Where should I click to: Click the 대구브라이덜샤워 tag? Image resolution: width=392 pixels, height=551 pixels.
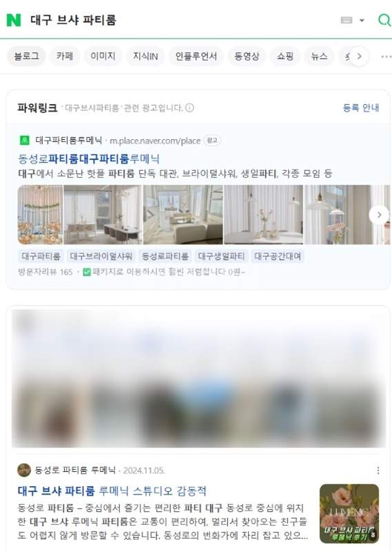pos(101,256)
